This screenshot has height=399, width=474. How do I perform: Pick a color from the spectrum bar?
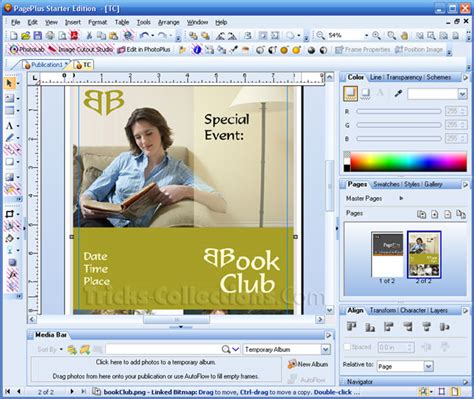coord(408,162)
